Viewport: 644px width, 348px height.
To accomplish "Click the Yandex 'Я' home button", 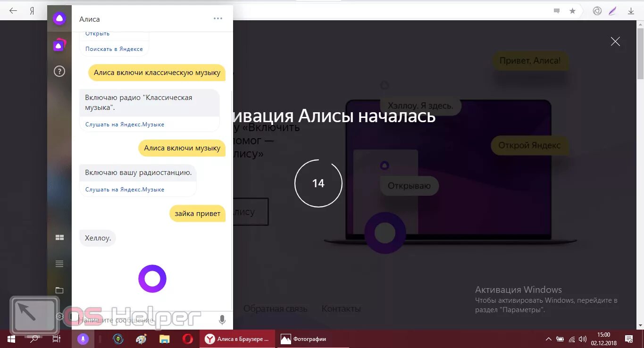I will click(x=32, y=11).
